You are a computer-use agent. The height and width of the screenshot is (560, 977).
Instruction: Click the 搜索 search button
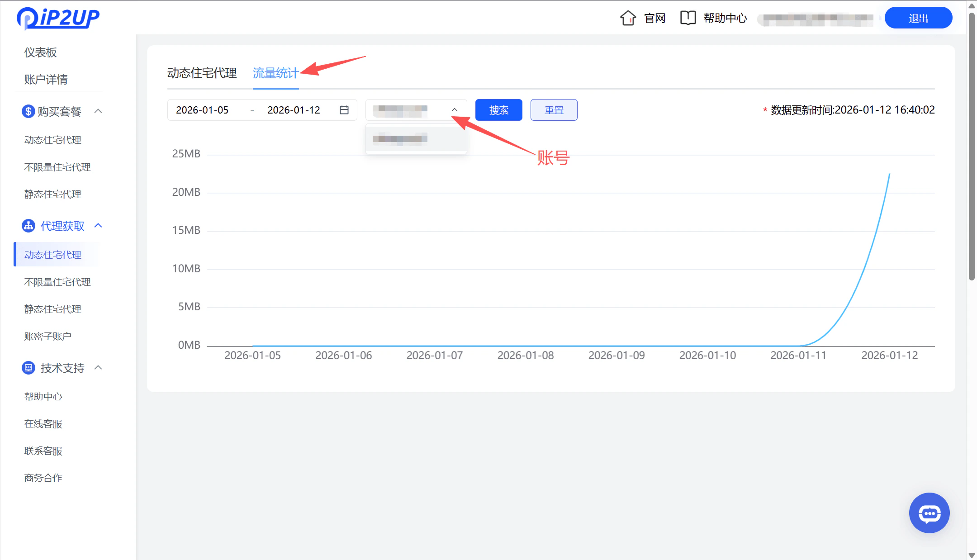pyautogui.click(x=498, y=109)
